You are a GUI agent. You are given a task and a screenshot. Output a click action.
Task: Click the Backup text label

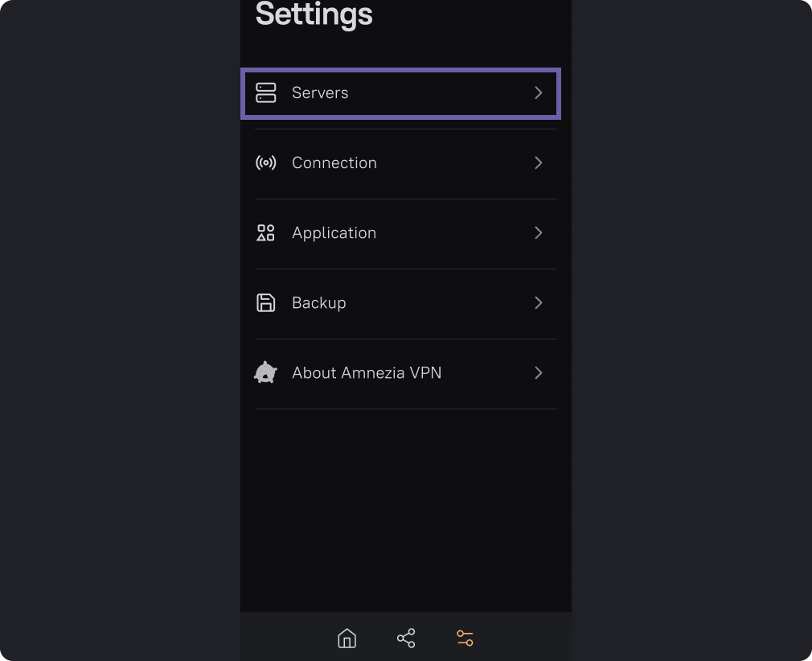[x=319, y=303]
